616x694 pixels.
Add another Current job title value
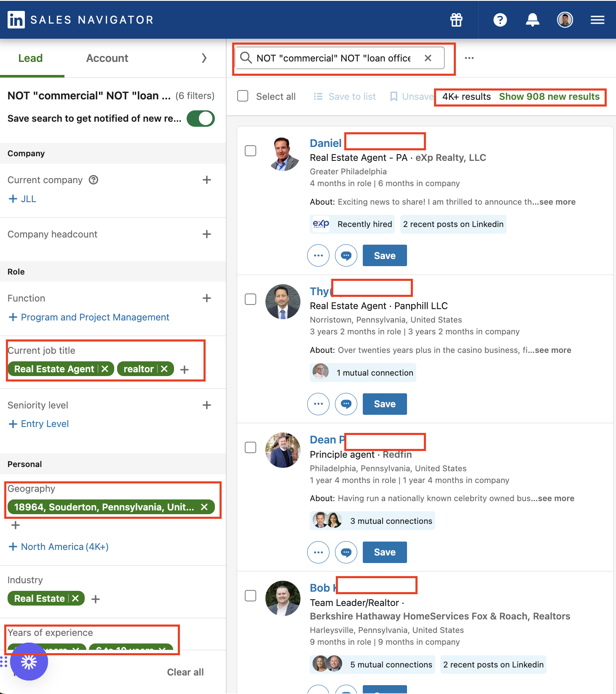185,369
